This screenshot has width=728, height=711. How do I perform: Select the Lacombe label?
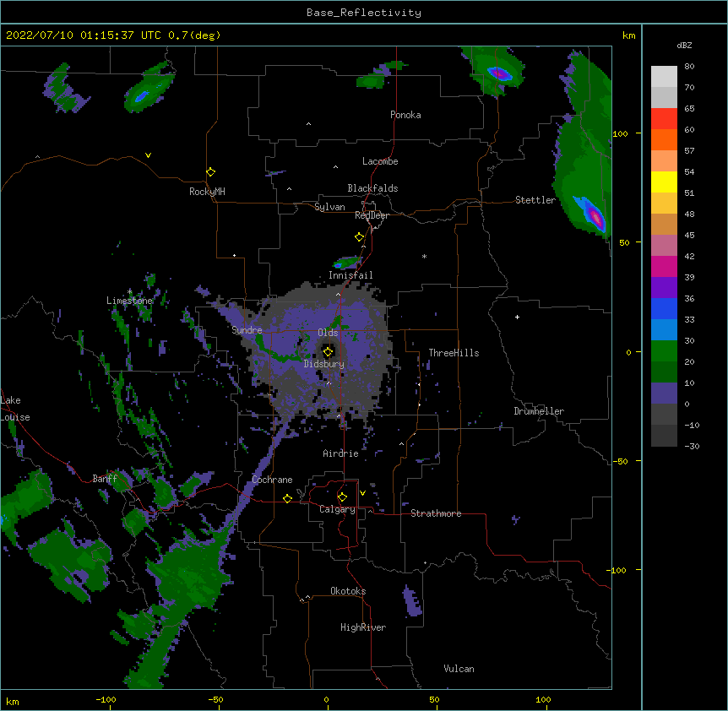click(380, 161)
